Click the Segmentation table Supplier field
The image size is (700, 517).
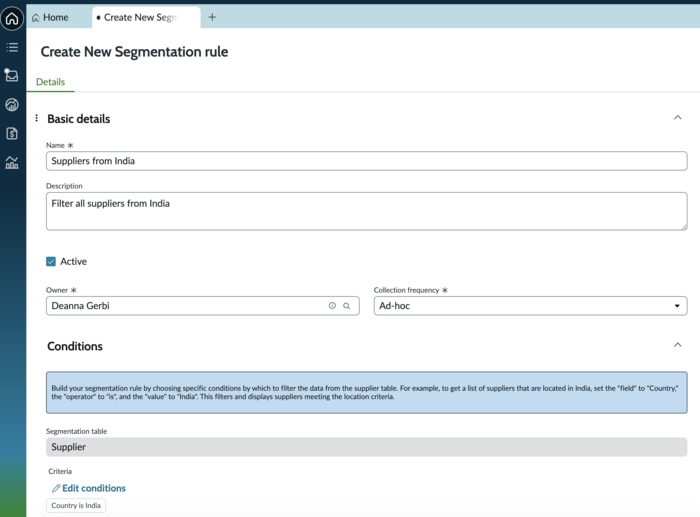pyautogui.click(x=367, y=447)
